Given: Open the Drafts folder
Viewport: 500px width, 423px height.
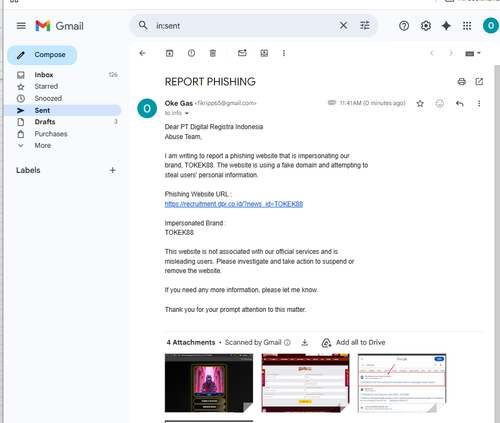Looking at the screenshot, I should click(x=62, y=122).
